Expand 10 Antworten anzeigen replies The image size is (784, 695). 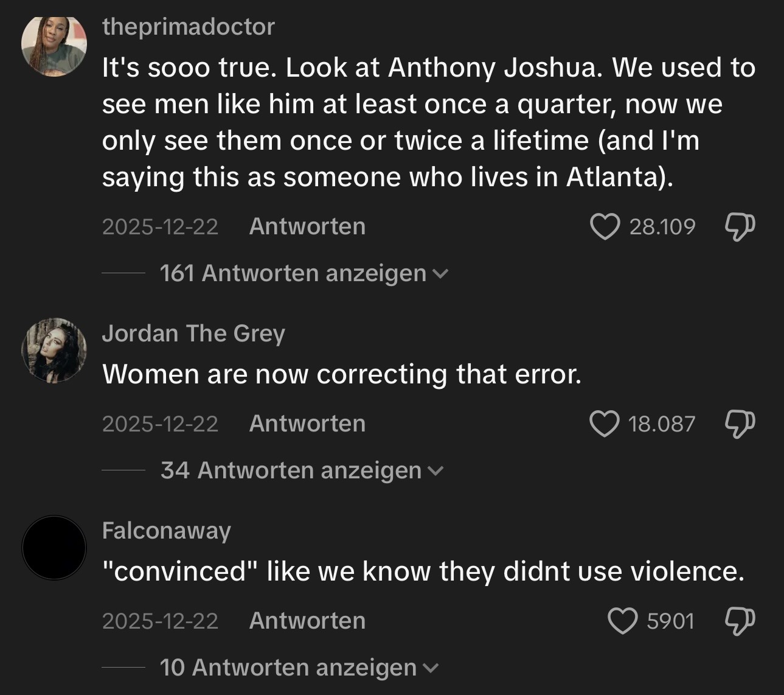[x=298, y=668]
